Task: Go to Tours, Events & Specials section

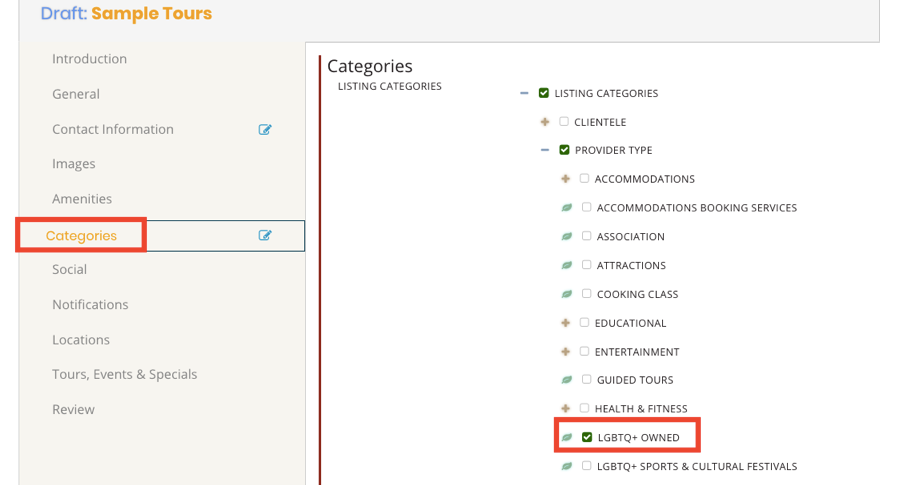Action: [124, 374]
